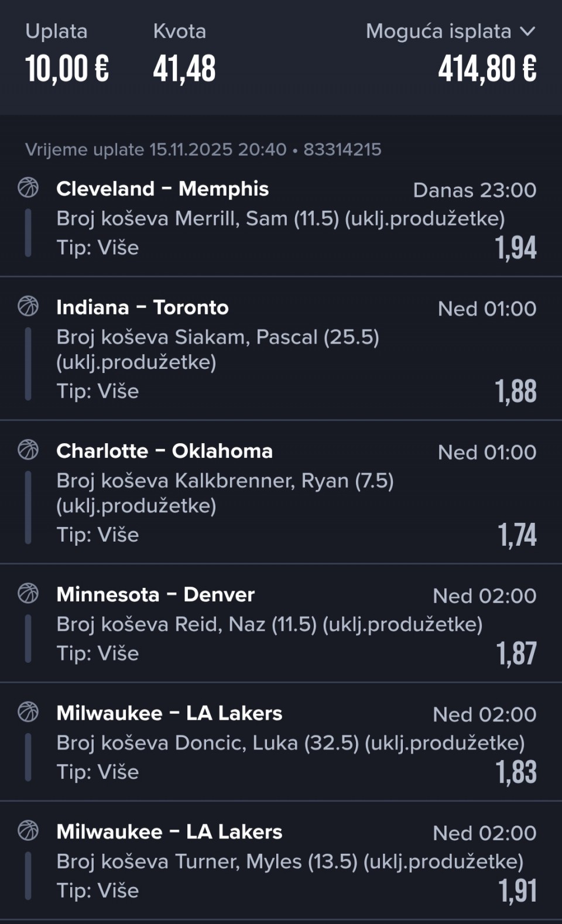This screenshot has height=924, width=562.
Task: Select the Charlotte – Oklahoma match title
Action: coord(164,451)
